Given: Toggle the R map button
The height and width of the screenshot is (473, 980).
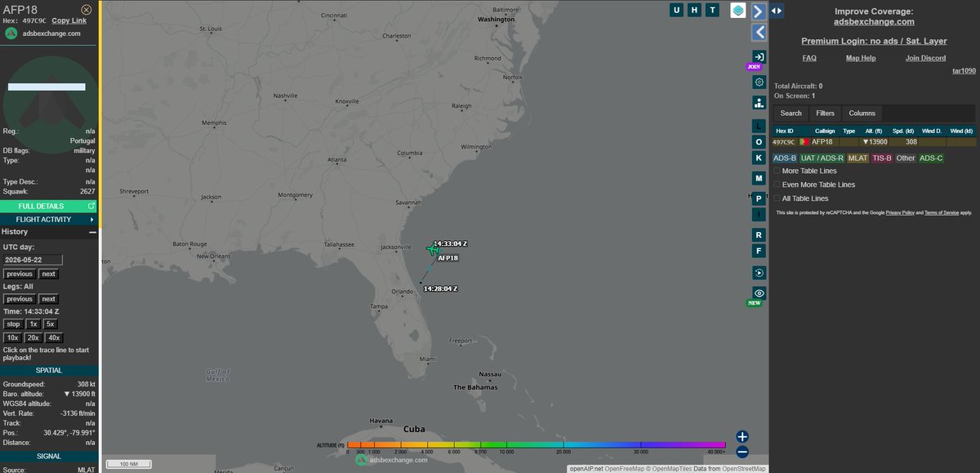Looking at the screenshot, I should click(x=759, y=235).
